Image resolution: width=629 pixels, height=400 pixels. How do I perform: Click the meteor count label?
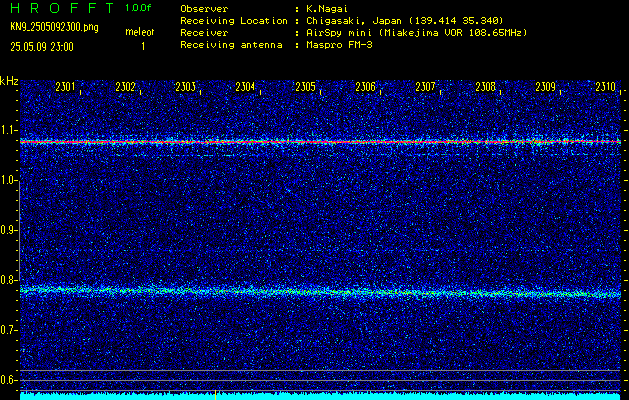(140, 32)
